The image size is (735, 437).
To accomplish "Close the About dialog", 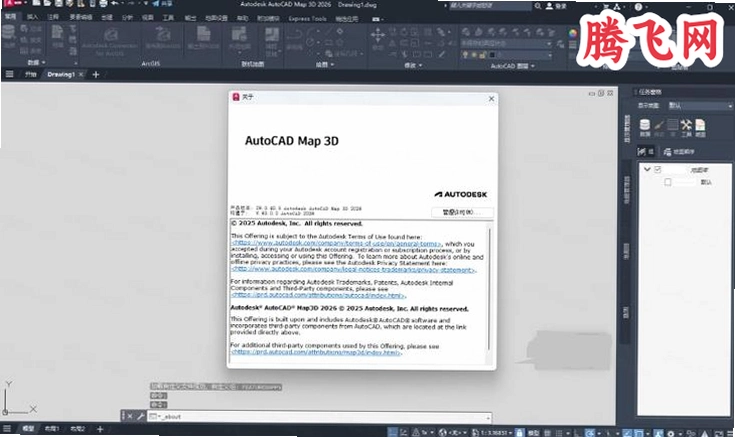I will 491,98.
